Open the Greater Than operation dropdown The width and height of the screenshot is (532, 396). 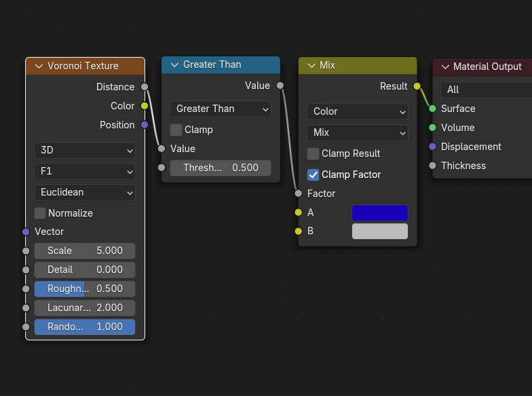[221, 109]
